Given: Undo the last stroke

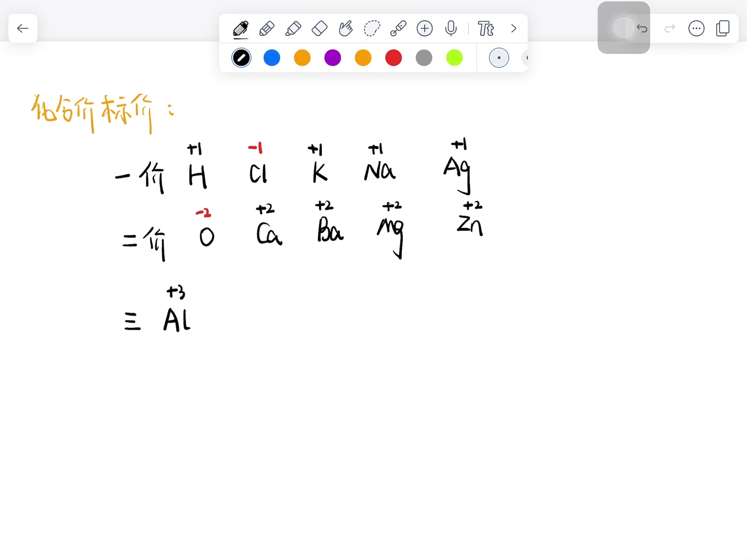Looking at the screenshot, I should pos(642,28).
